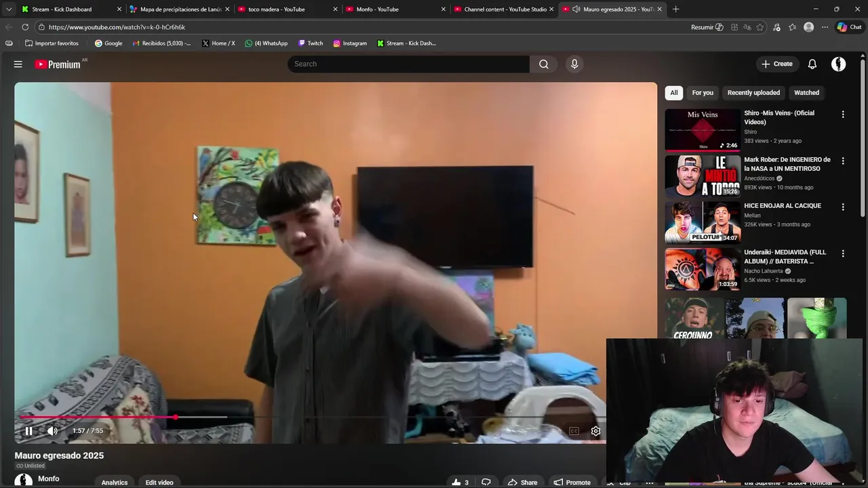
Task: Translate page icon in address bar
Action: click(x=747, y=27)
